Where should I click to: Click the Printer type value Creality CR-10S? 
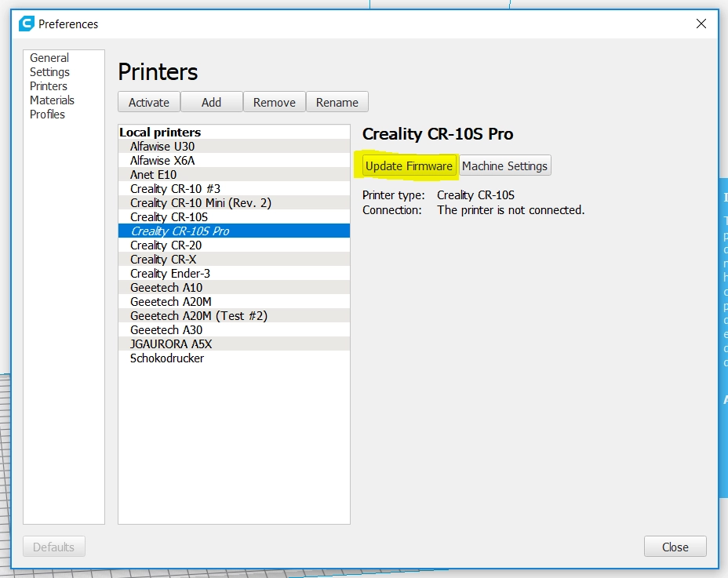[x=475, y=195]
